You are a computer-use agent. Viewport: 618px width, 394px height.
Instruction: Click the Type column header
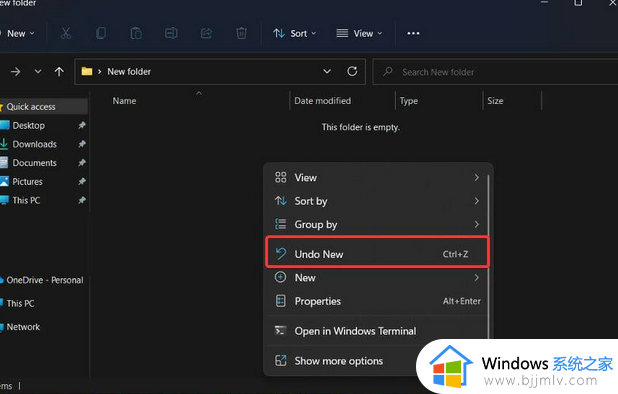[409, 101]
